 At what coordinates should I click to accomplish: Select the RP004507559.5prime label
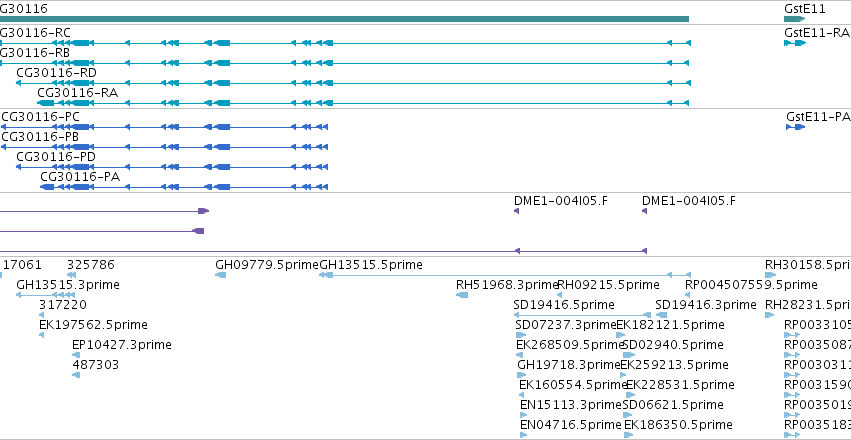[751, 285]
